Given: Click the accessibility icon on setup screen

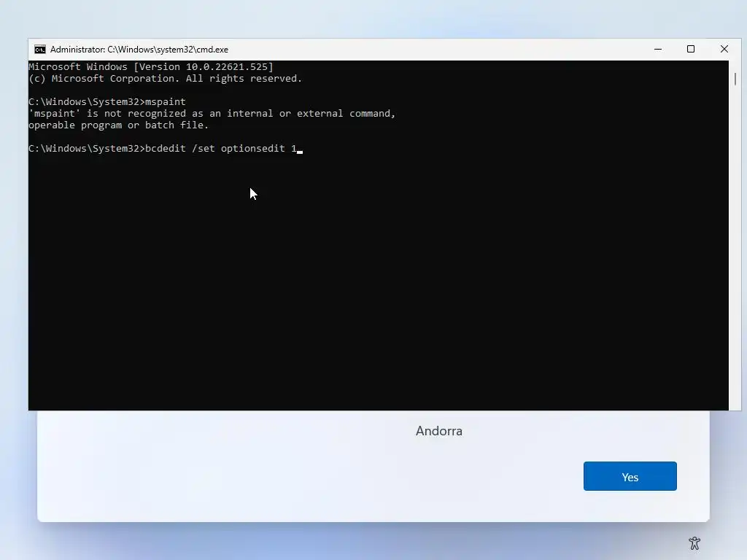Looking at the screenshot, I should [694, 542].
